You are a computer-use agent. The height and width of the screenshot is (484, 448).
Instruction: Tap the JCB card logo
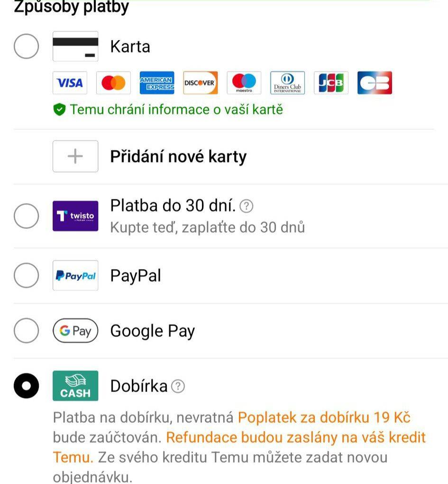coord(331,83)
